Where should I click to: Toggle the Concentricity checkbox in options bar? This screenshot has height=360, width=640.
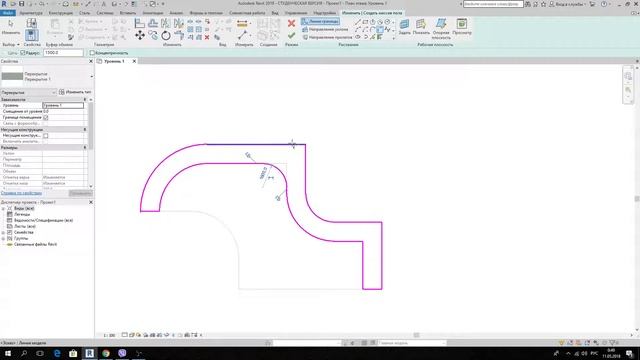pos(92,53)
